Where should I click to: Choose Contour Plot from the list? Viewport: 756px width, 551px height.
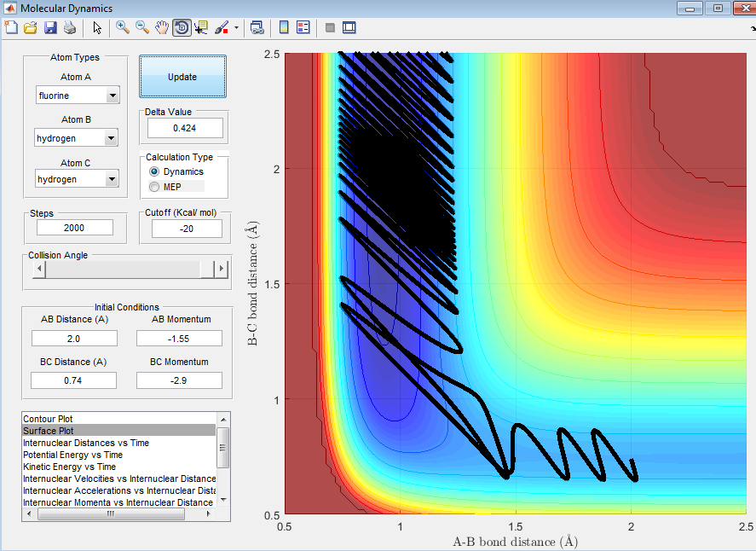(48, 419)
